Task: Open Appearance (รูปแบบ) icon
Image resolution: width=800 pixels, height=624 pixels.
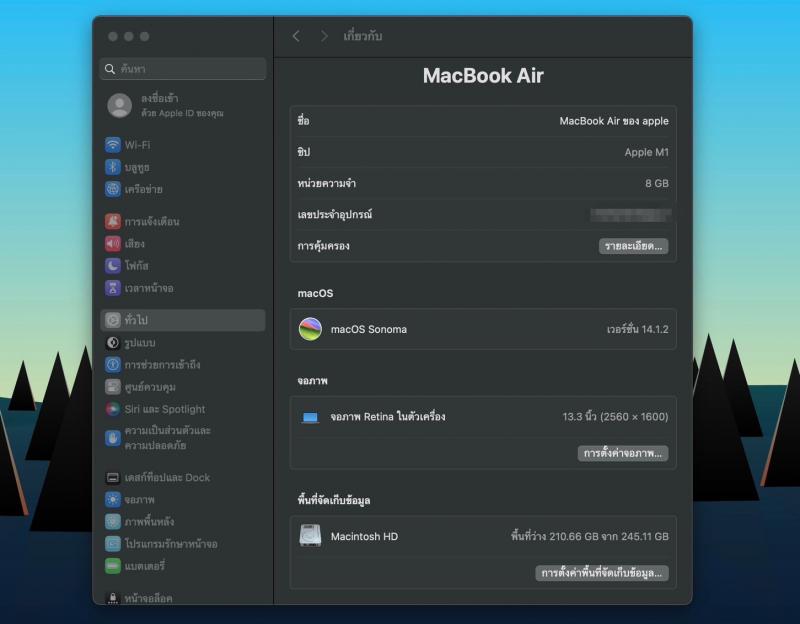Action: pos(113,342)
